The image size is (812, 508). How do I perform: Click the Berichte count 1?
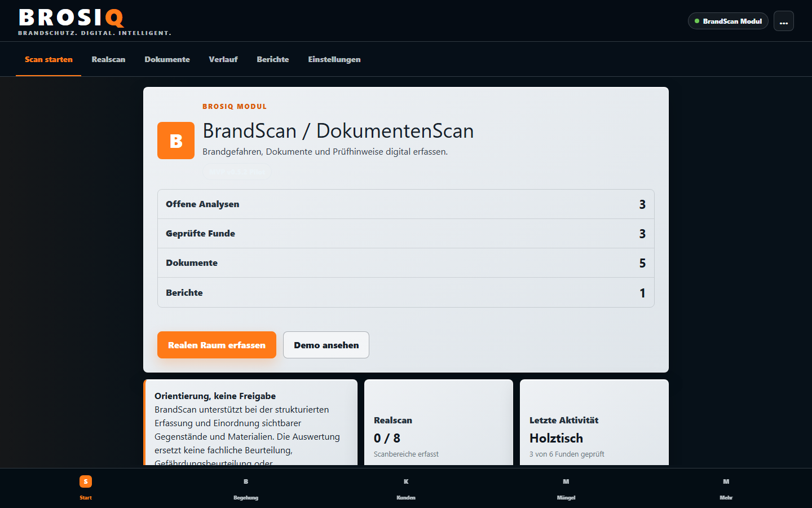pyautogui.click(x=642, y=293)
